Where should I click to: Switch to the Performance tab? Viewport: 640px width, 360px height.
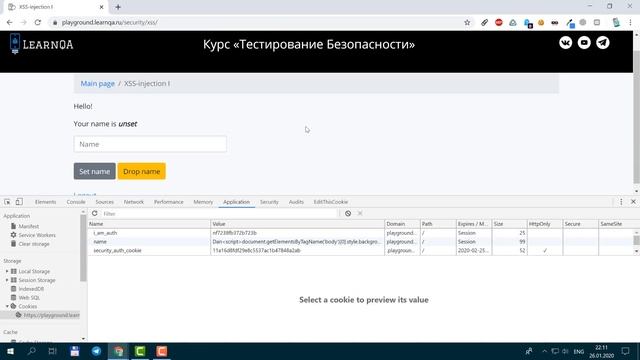(x=169, y=202)
